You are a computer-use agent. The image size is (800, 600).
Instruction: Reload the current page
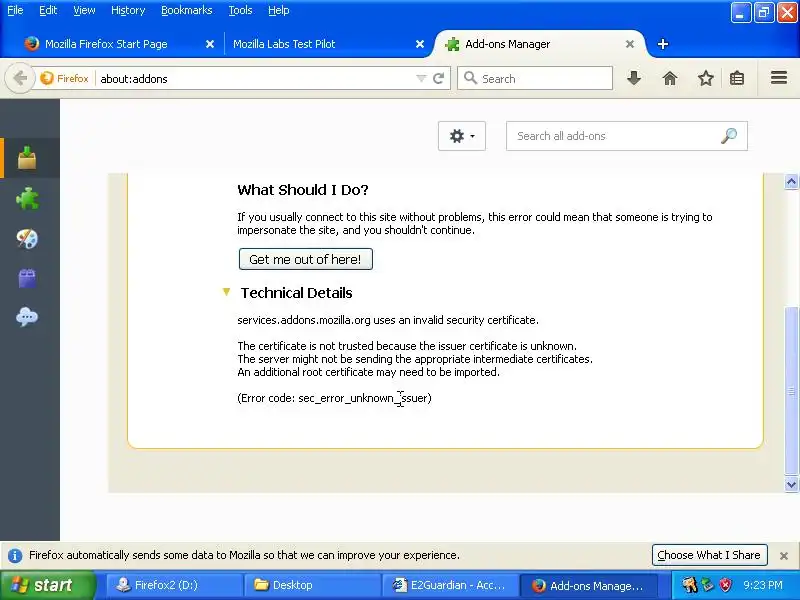[438, 79]
